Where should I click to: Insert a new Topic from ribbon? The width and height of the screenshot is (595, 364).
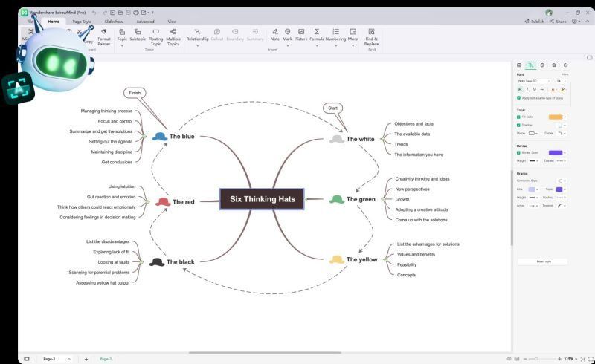tap(122, 36)
